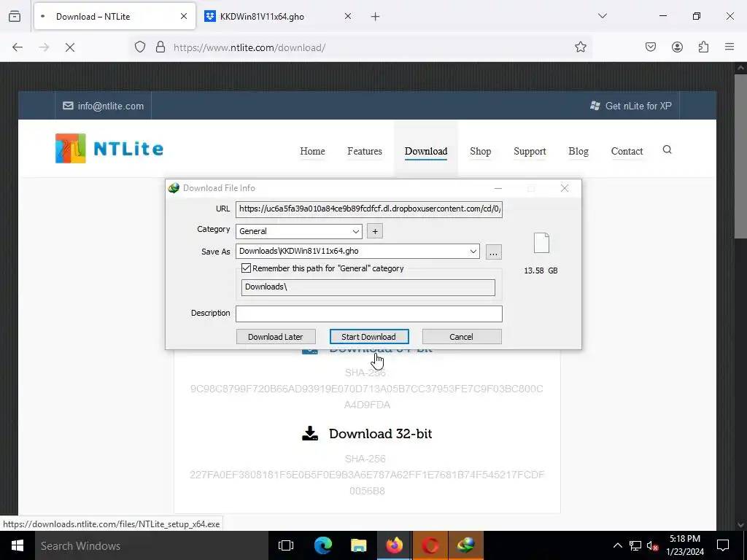Open the Download menu item
This screenshot has width=747, height=560.
[x=426, y=152]
